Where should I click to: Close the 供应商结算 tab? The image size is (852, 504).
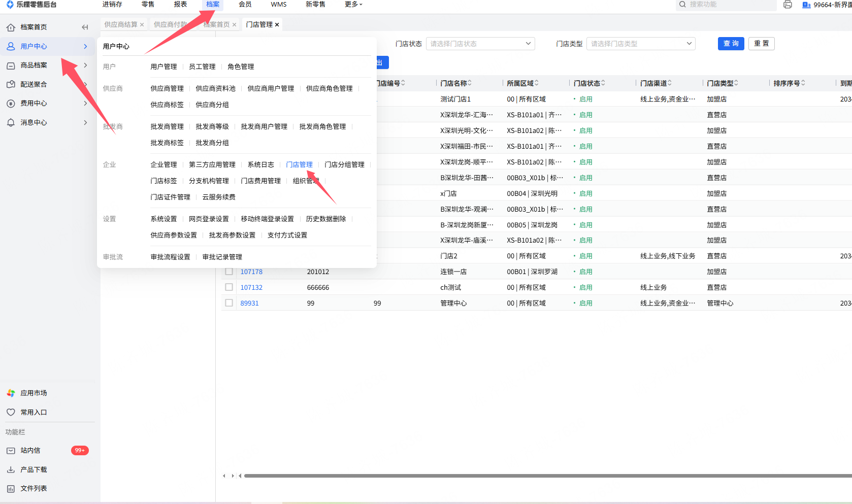click(x=142, y=25)
